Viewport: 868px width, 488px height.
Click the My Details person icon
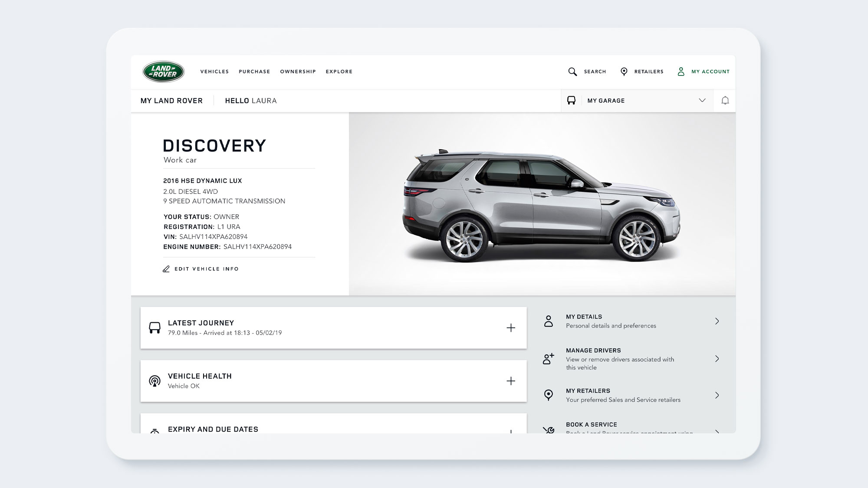[x=549, y=321]
